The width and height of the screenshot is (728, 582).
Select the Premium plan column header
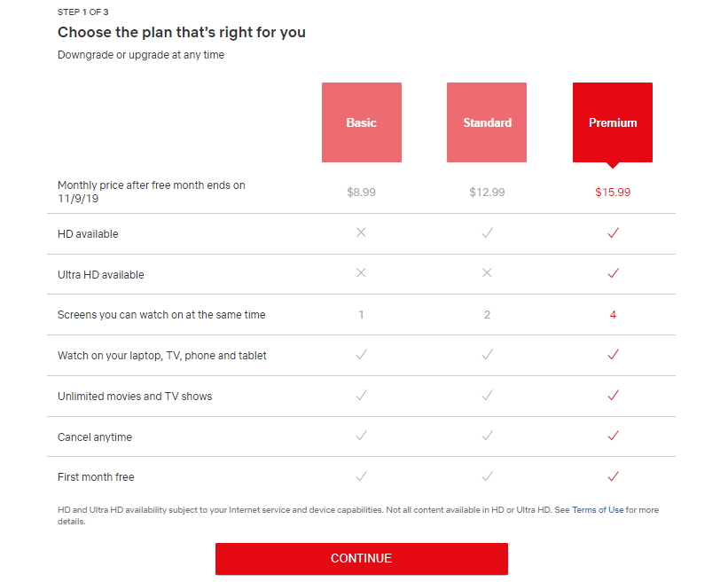612,122
